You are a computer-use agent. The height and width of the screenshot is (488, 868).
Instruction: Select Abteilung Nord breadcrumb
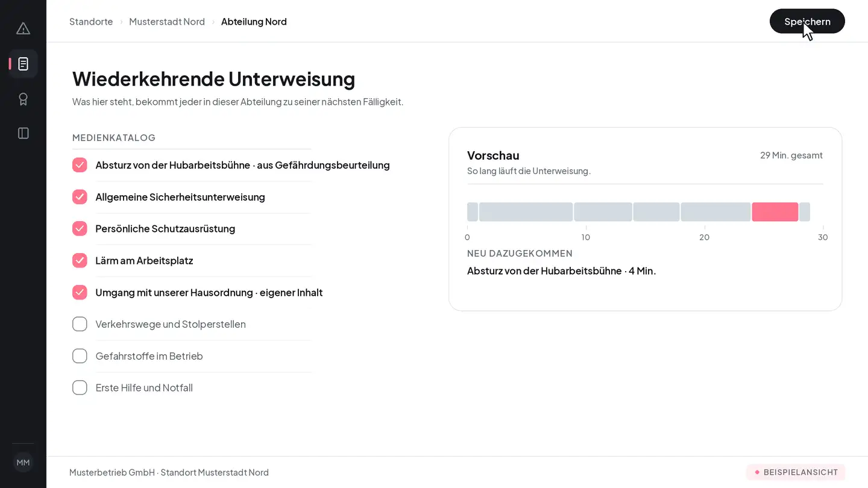pyautogui.click(x=254, y=22)
